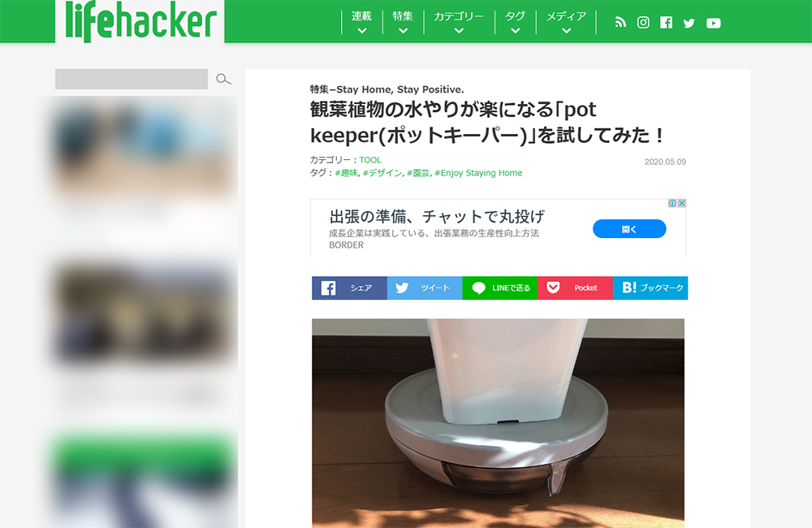Share article via Facebook シェア button
The image size is (812, 528).
349,288
